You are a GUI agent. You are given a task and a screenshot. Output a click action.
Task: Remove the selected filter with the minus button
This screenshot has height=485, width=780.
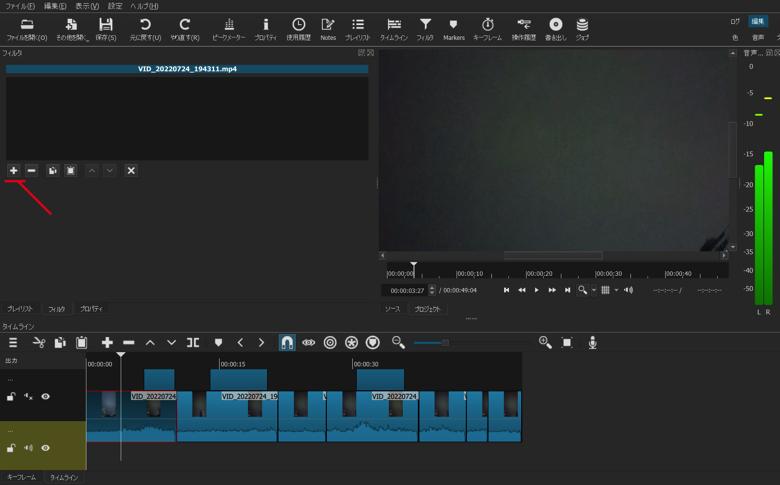31,171
